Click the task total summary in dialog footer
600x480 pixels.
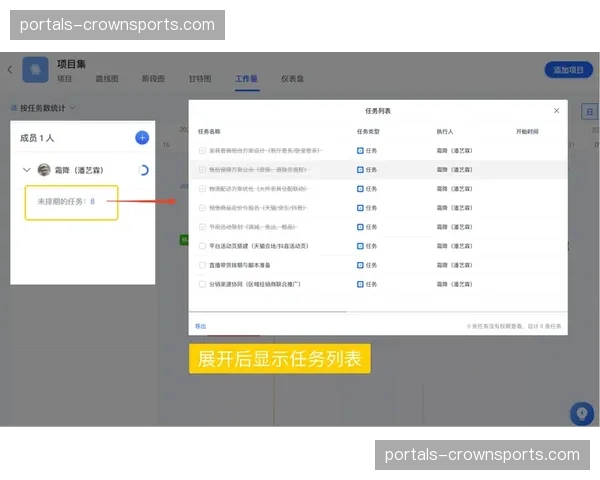tap(514, 327)
